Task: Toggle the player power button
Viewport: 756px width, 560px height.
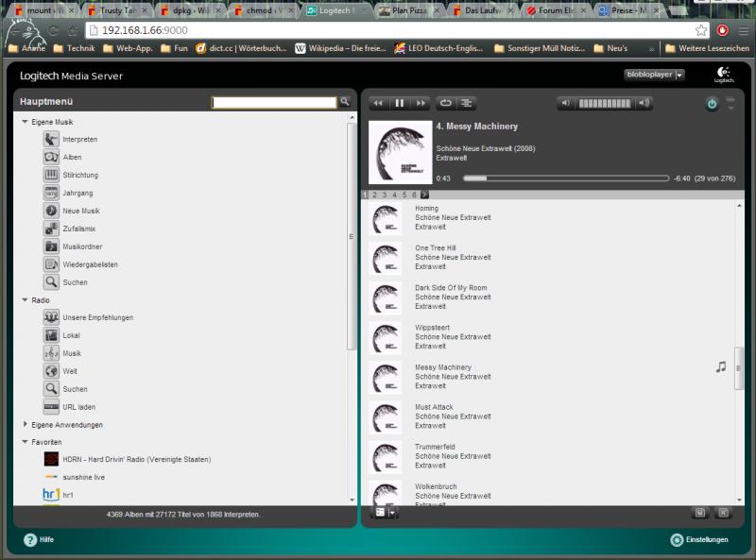Action: click(712, 104)
